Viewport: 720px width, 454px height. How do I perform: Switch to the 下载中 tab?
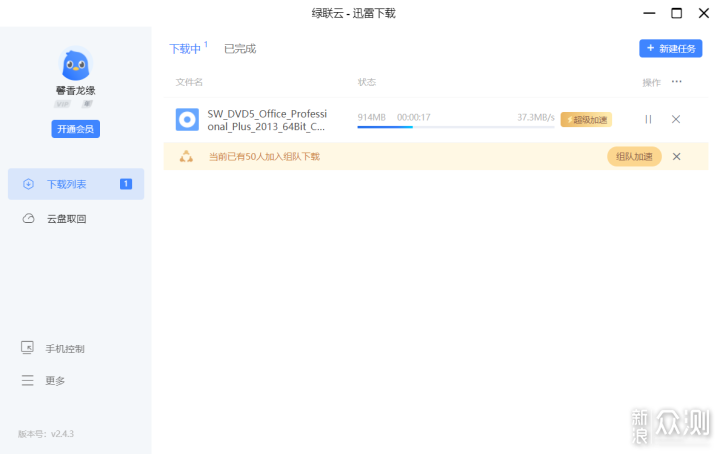tap(185, 49)
